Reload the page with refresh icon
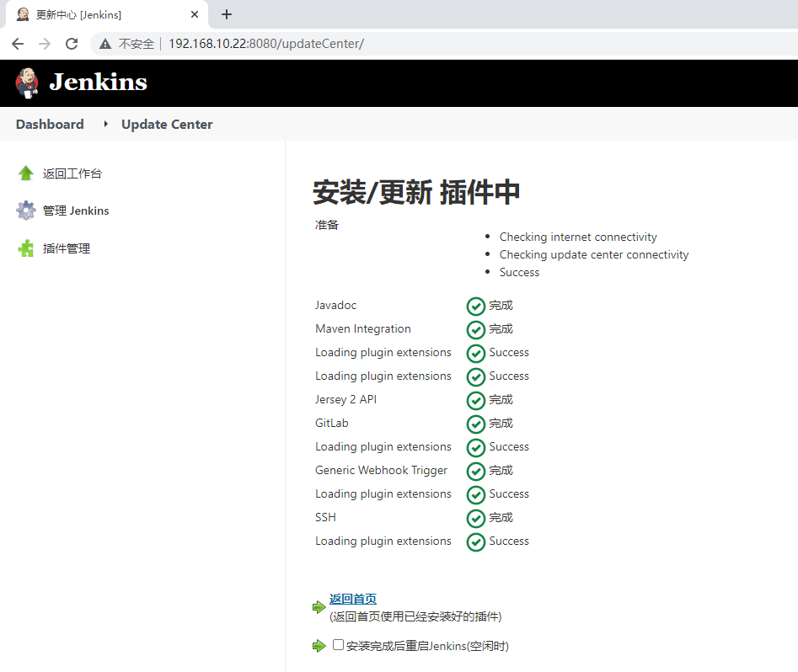 72,44
